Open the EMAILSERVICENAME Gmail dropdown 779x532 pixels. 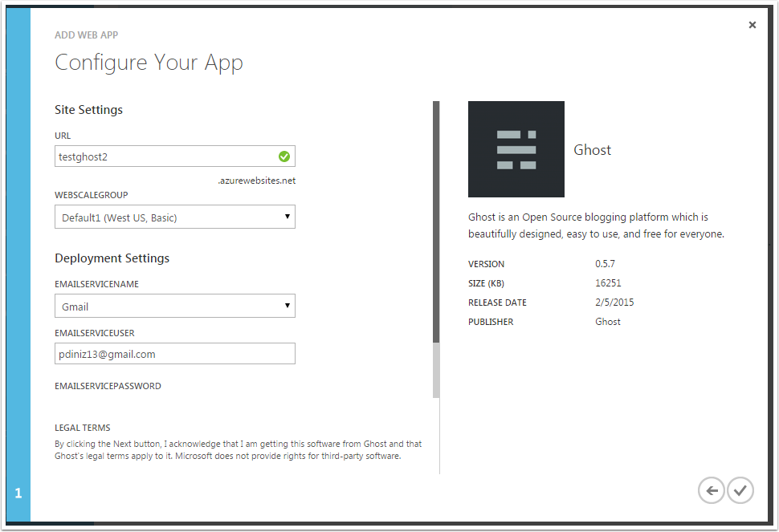coord(175,306)
